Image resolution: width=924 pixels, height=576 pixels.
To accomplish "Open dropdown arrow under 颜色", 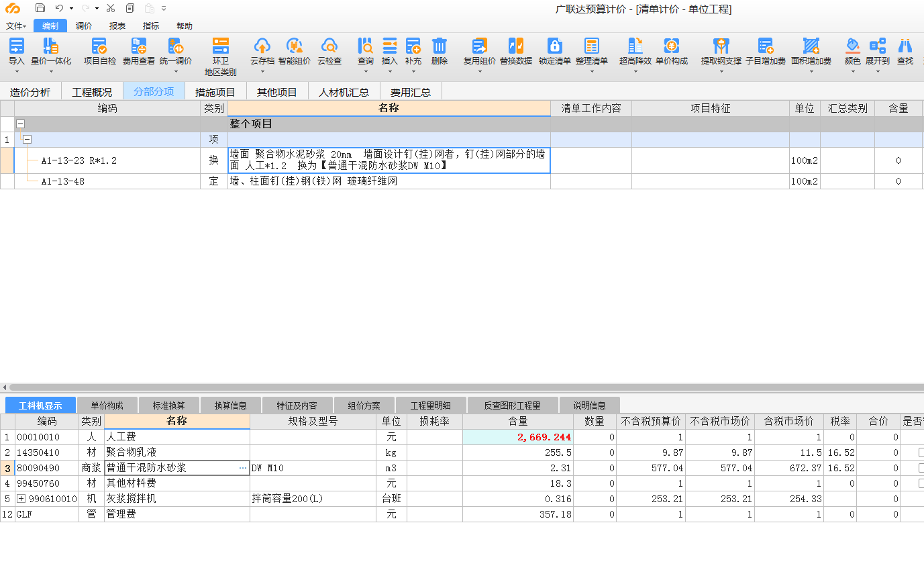I will tap(853, 71).
